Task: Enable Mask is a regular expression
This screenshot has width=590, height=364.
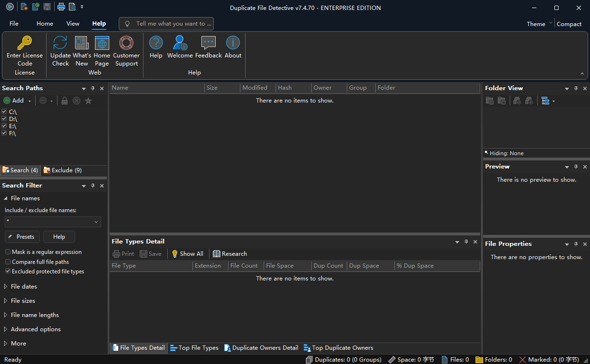Action: coord(8,252)
